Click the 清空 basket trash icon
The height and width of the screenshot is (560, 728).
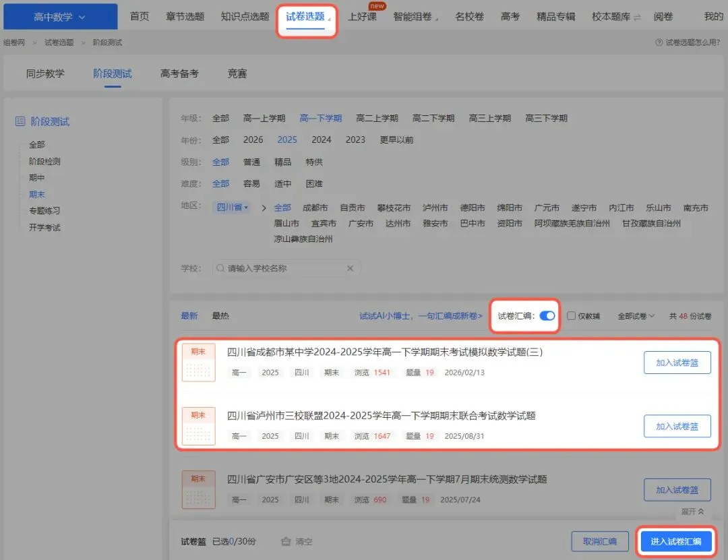pos(286,541)
